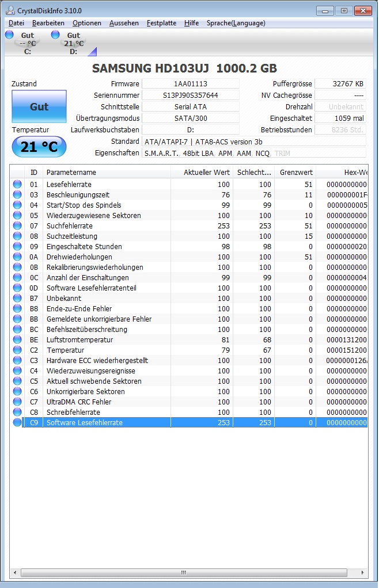Click the status orb for Unbekannt row

click(17, 298)
